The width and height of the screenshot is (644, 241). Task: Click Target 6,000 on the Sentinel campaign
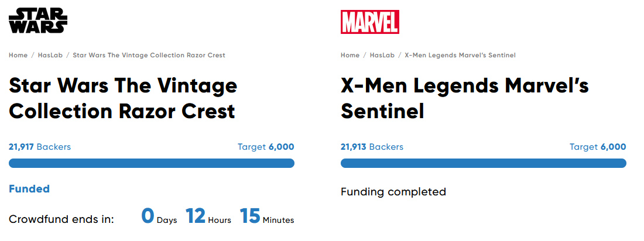598,147
